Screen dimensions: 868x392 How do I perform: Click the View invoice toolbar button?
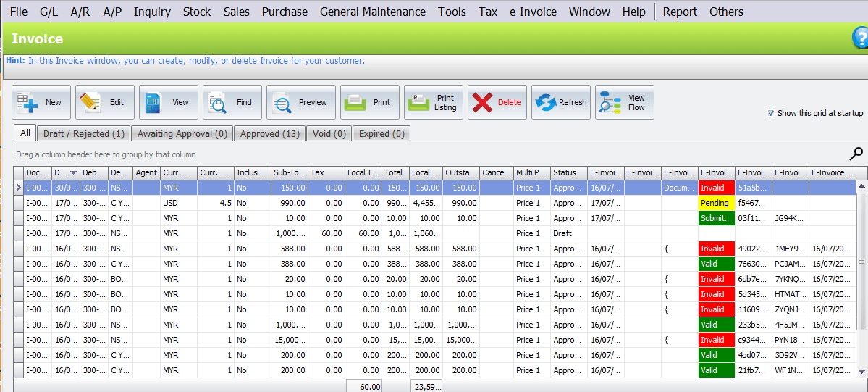point(168,102)
